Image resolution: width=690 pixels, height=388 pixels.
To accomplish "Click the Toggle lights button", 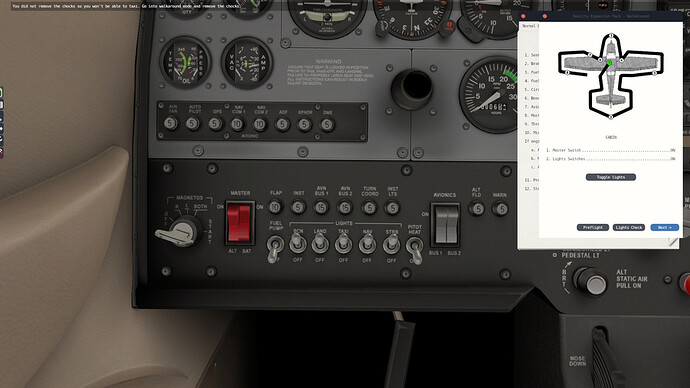I will click(x=611, y=177).
